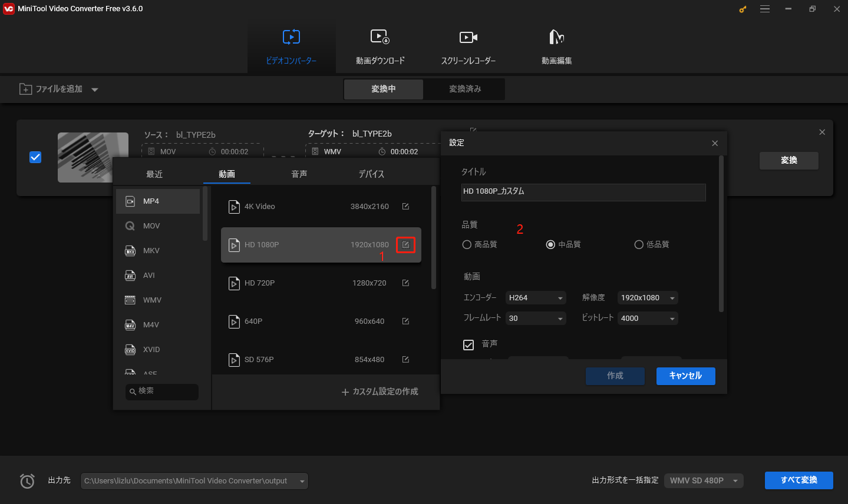Uncheck the bl_TYPE2b file checkbox
Screen dimensions: 848x504
point(35,157)
